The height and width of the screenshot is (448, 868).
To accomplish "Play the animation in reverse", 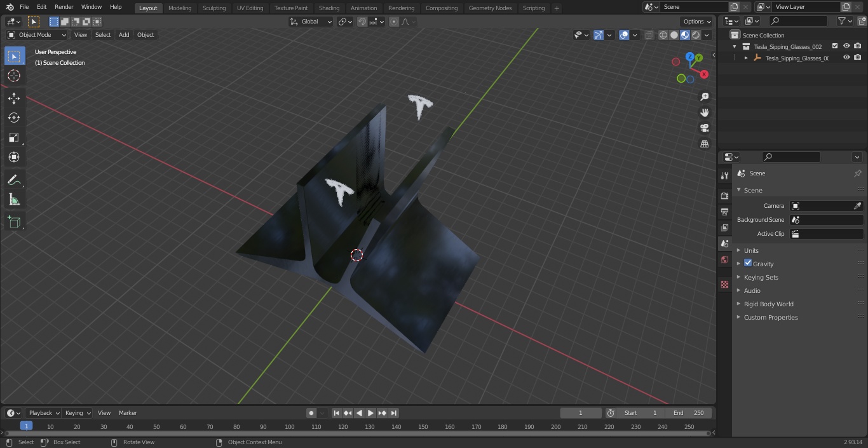I will pos(359,413).
